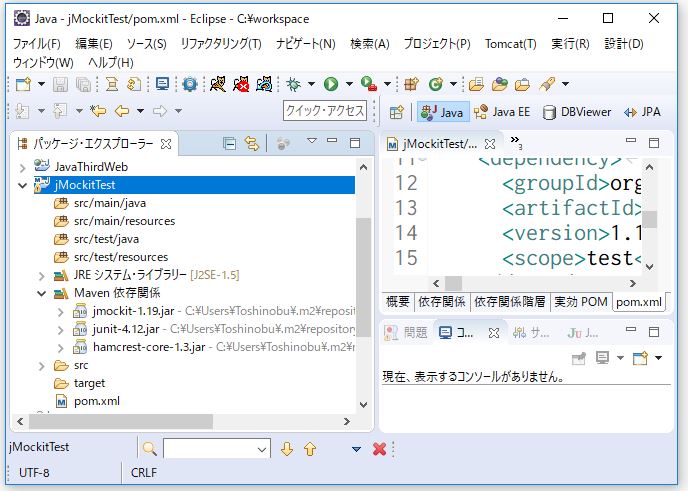Click the New Java class green icon
Screen dimensions: 688x491
click(x=435, y=84)
